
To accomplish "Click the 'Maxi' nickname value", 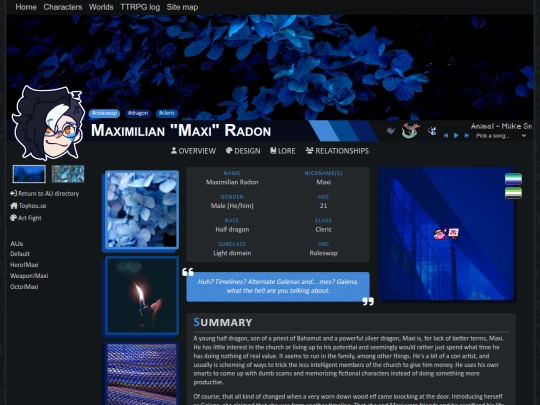I will click(324, 182).
